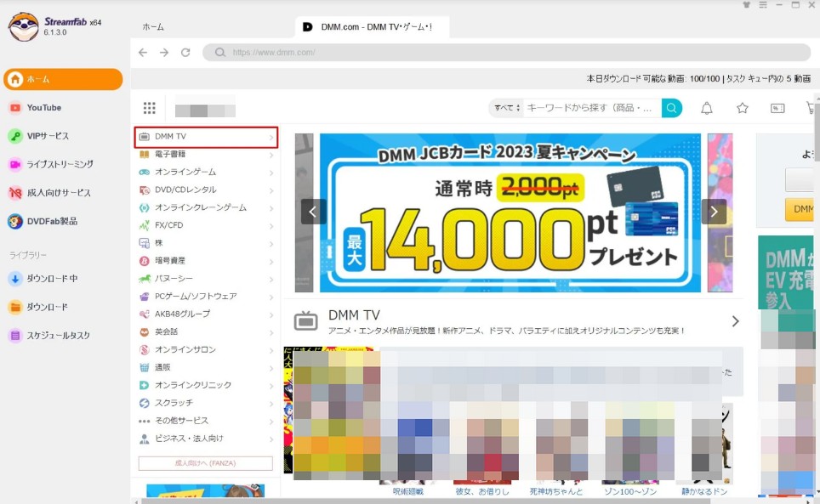The height and width of the screenshot is (504, 820).
Task: Click the 成人向けへ(FANZA) button
Action: click(204, 462)
